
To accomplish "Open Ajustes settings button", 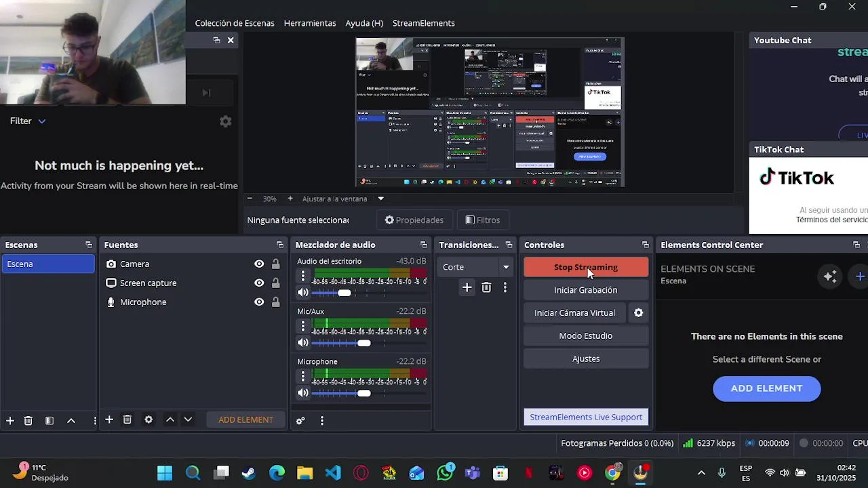I will tap(586, 359).
